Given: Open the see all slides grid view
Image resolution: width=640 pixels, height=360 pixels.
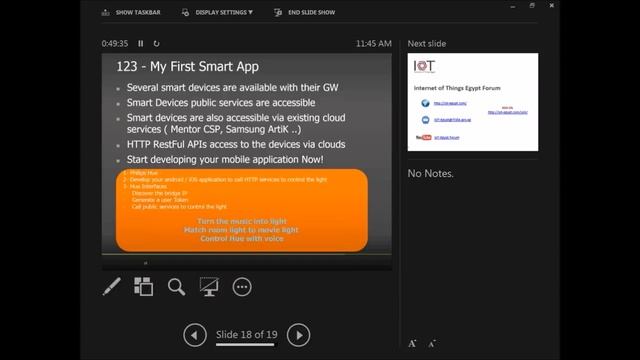Looking at the screenshot, I should 144,287.
